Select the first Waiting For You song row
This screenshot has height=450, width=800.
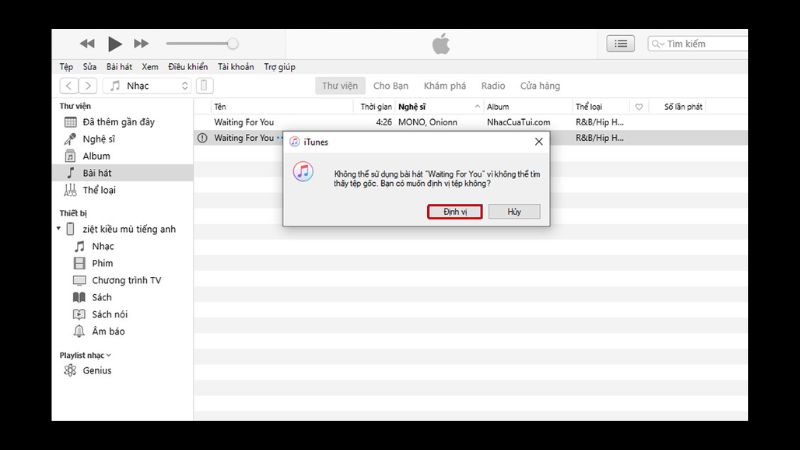tap(470, 122)
